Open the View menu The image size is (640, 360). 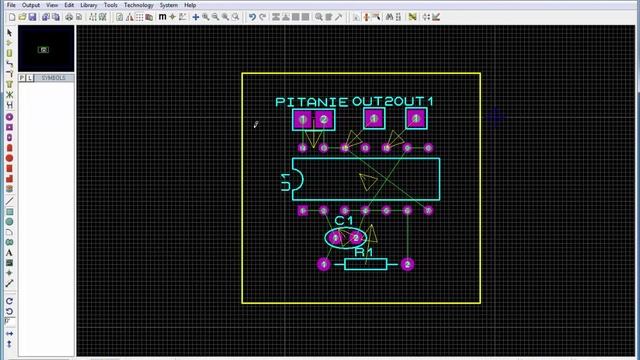(52, 5)
